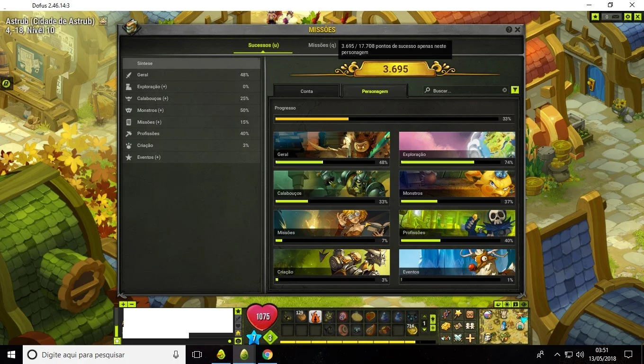The width and height of the screenshot is (644, 364).
Task: Open Windows Start menu
Action: 11,355
